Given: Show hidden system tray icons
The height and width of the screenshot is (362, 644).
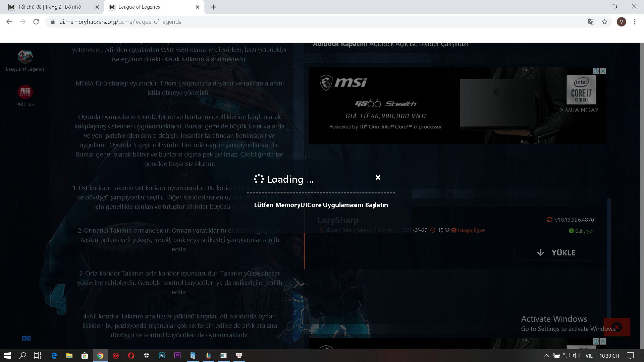Looking at the screenshot, I should pos(546,356).
